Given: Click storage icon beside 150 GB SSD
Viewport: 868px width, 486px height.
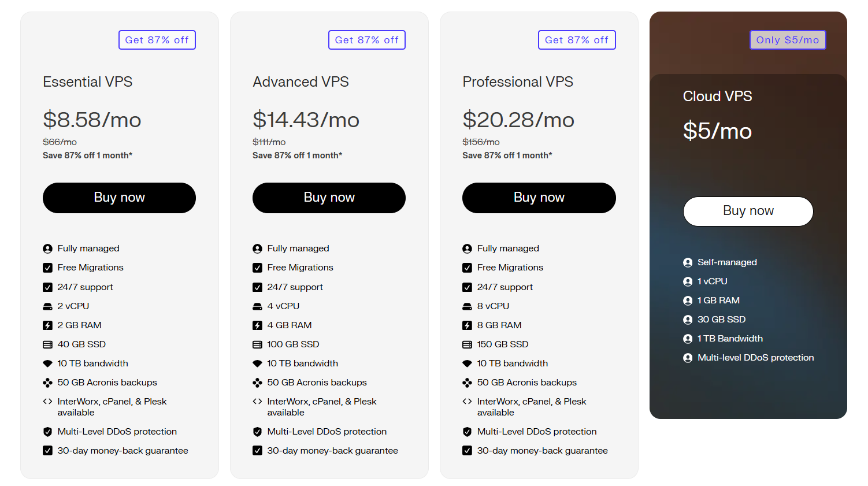Looking at the screenshot, I should tap(467, 344).
